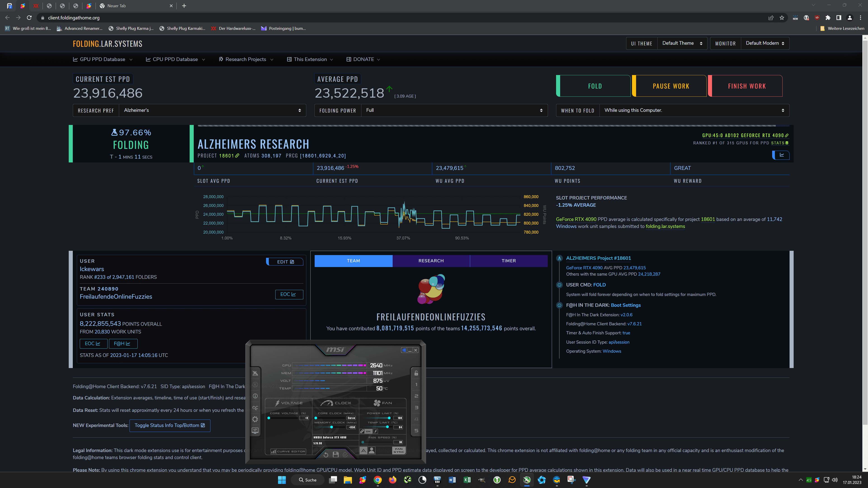Switch to the RESEARCH tab
868x488 pixels.
431,261
